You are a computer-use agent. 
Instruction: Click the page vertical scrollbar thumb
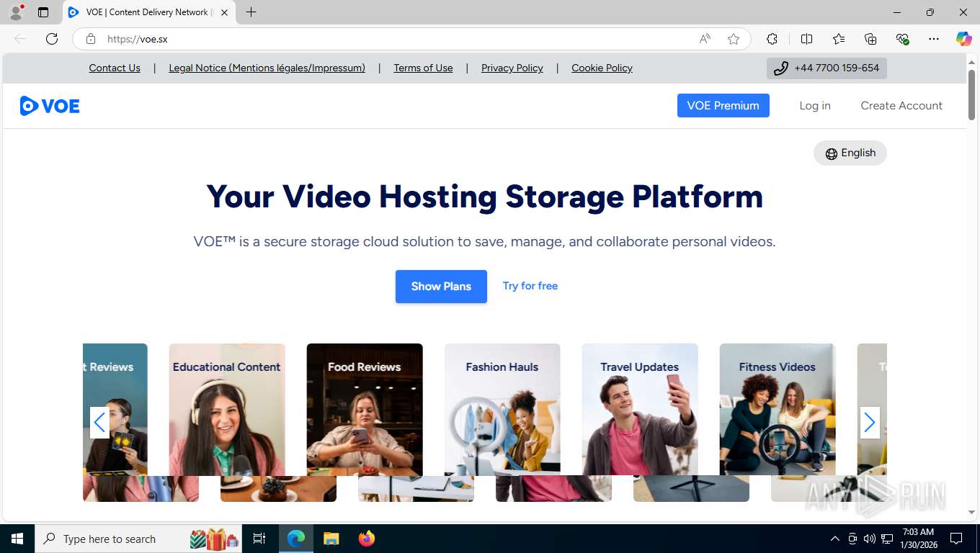pyautogui.click(x=971, y=94)
